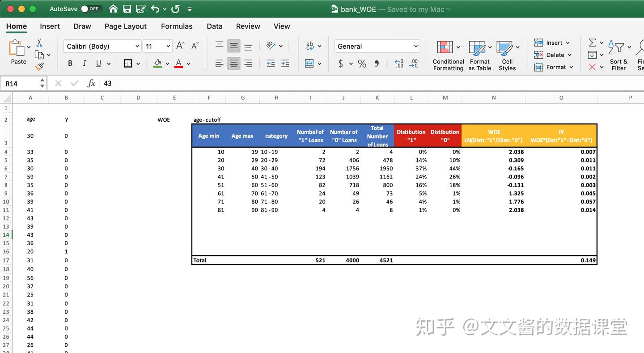The image size is (644, 353).
Task: Click the Undo icon
Action: coord(155,9)
